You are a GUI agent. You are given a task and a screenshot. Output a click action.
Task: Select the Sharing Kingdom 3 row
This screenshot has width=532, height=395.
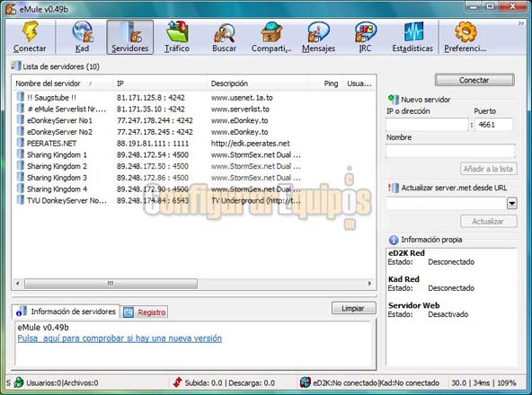[x=193, y=178]
